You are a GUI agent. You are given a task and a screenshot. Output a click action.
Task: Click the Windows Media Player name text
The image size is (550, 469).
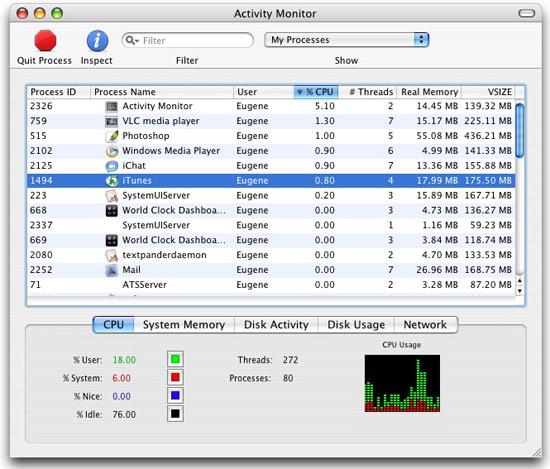171,151
